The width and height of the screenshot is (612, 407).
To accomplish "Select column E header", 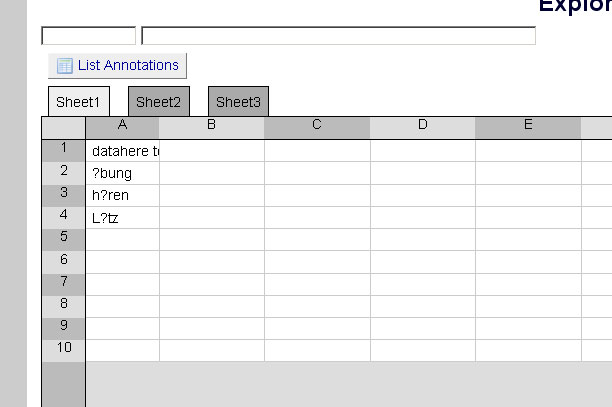I will coord(528,127).
